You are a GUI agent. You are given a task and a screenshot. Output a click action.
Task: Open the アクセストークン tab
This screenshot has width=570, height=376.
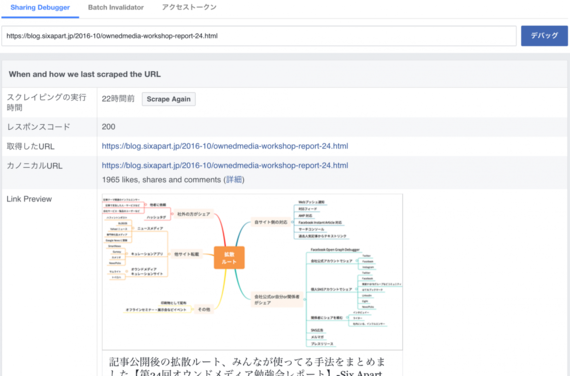[x=189, y=7]
